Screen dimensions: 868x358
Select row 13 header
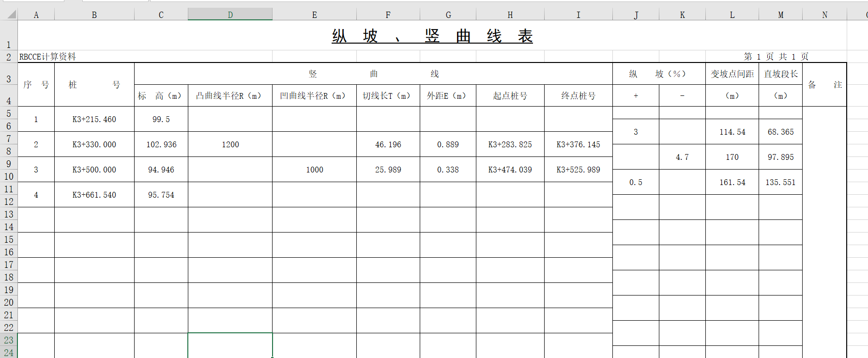[9, 214]
